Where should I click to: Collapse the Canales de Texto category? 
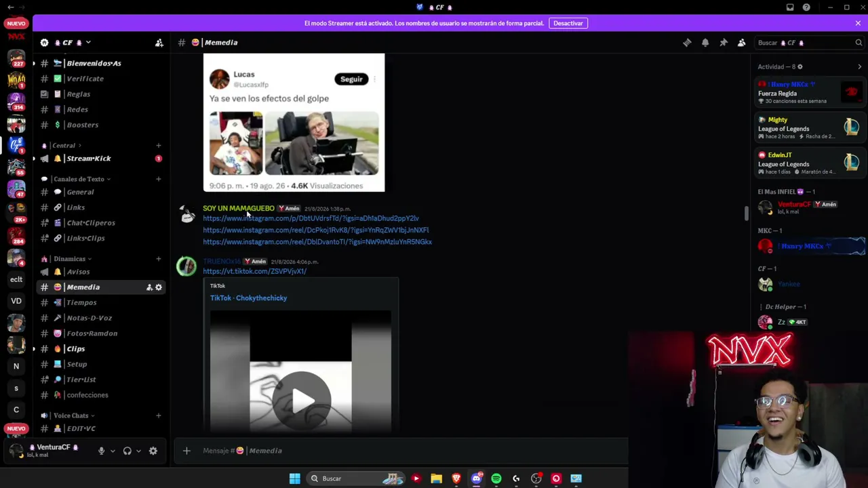point(79,179)
